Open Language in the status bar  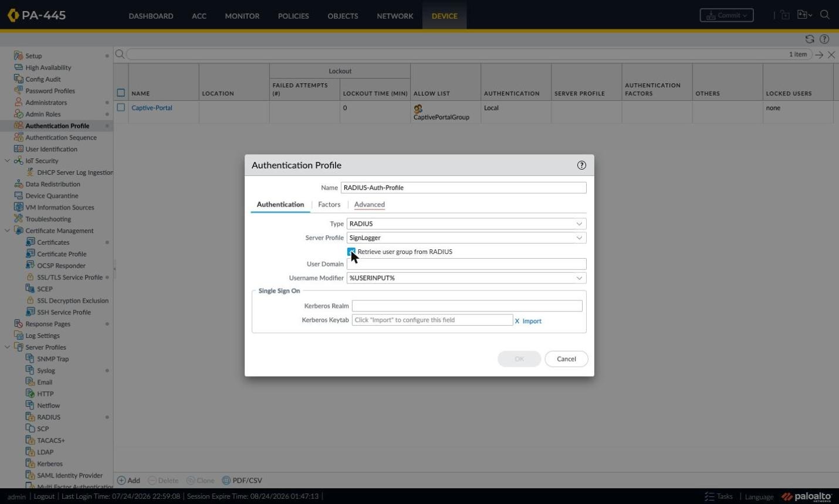pyautogui.click(x=759, y=497)
